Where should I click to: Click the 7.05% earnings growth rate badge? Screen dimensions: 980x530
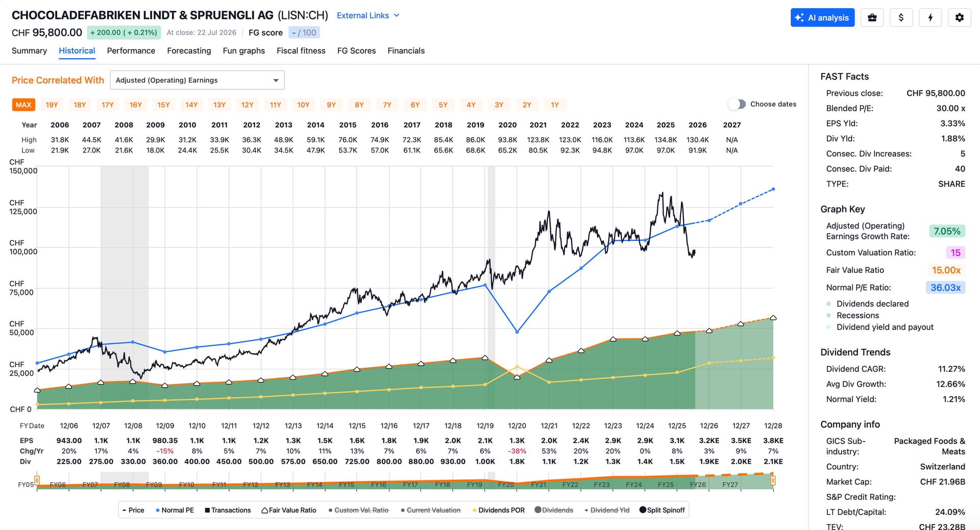point(947,231)
